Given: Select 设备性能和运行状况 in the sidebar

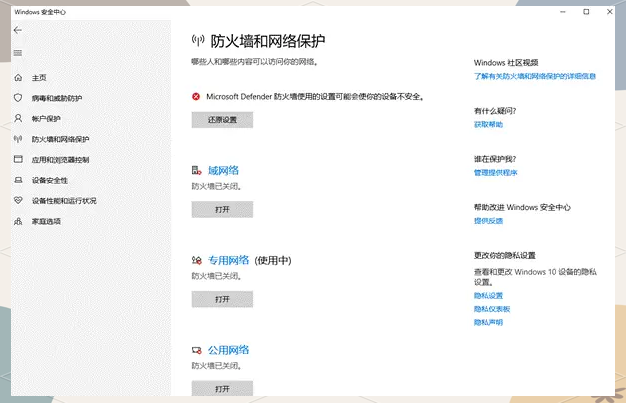Looking at the screenshot, I should 64,201.
